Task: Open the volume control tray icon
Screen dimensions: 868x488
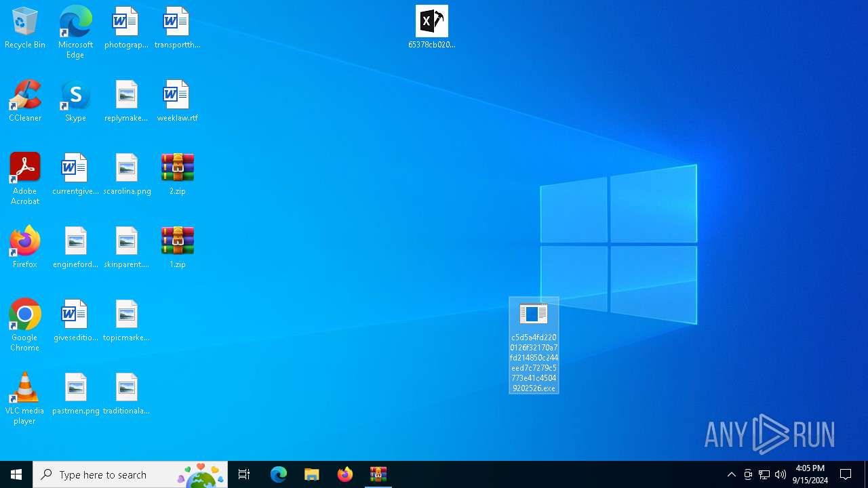Action: click(x=781, y=474)
